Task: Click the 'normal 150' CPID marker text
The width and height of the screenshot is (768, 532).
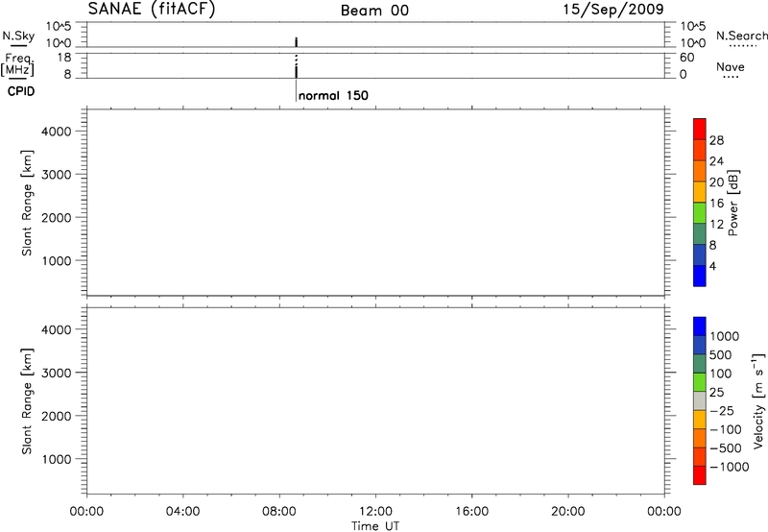Action: [333, 95]
